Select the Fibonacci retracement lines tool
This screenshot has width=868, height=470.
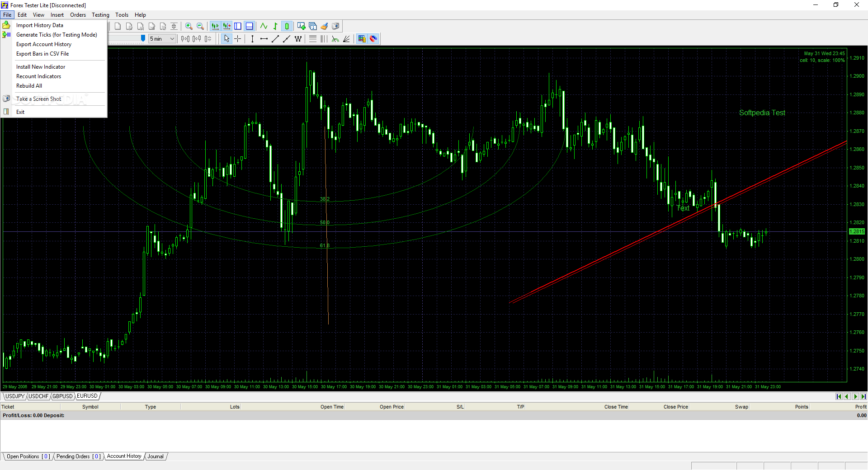313,39
